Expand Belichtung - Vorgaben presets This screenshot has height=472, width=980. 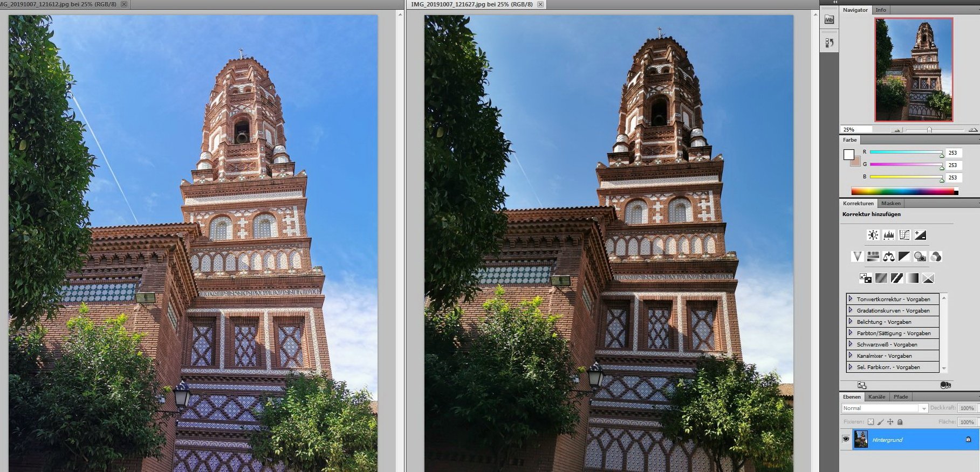851,321
